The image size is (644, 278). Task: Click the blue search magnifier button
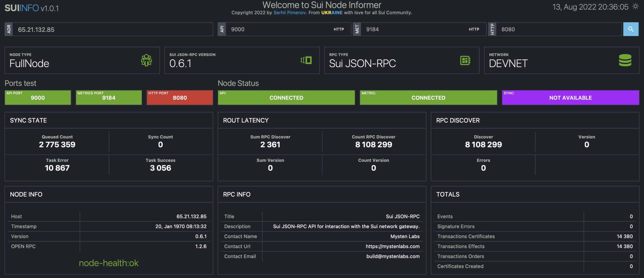coord(630,29)
